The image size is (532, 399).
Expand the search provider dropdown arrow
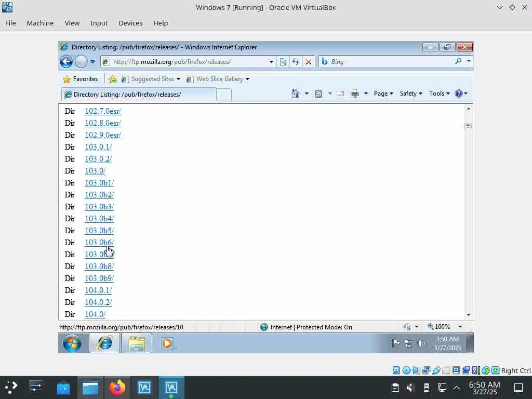point(469,61)
